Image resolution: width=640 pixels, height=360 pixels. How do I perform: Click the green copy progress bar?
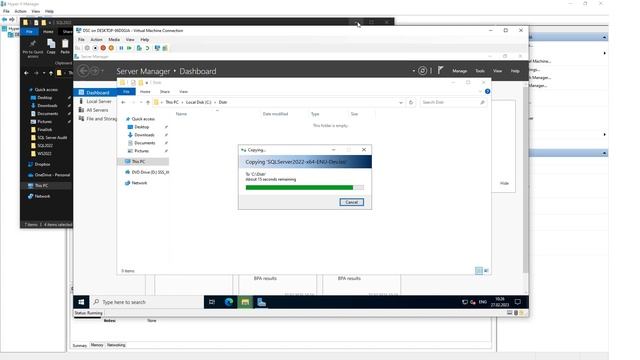tap(304, 188)
